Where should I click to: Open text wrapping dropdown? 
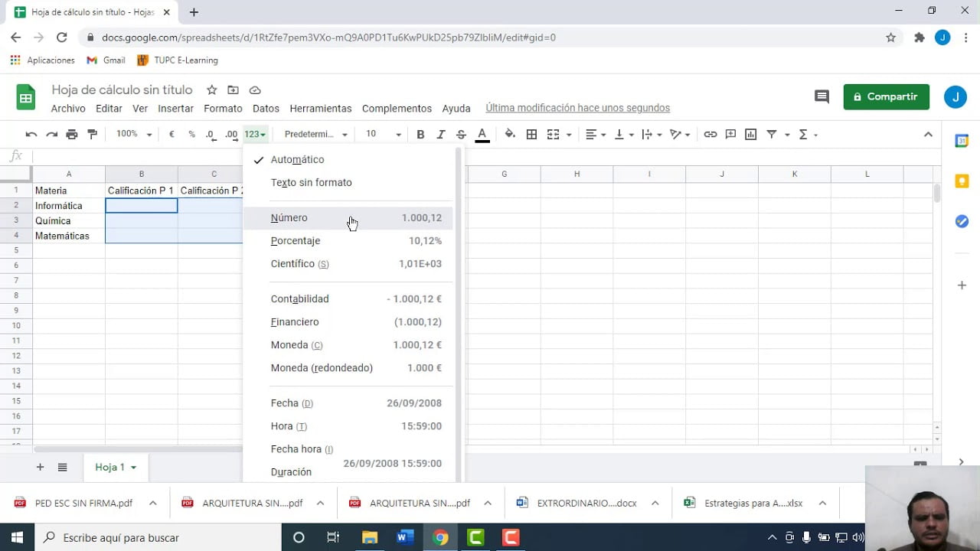coord(652,134)
